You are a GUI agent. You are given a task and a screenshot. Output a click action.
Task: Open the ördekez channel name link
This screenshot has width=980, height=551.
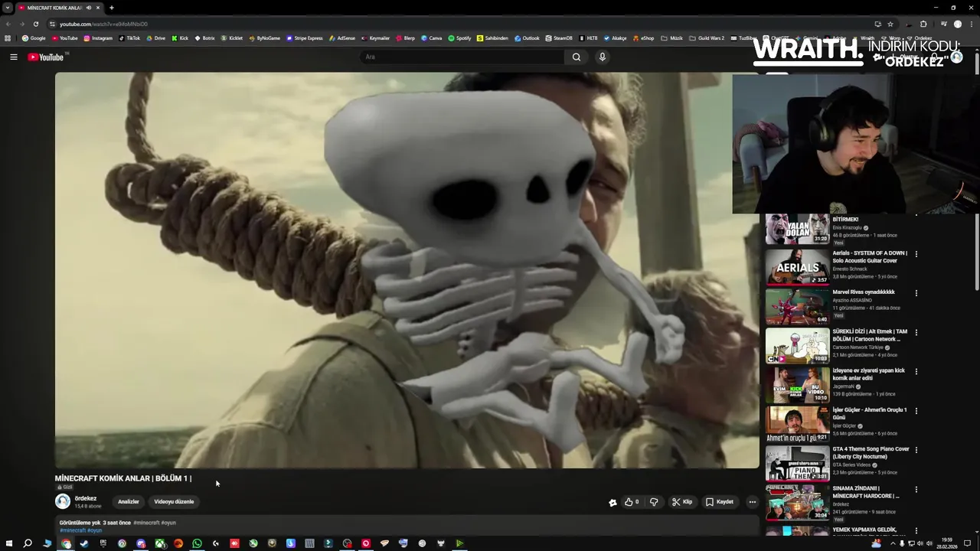click(86, 498)
